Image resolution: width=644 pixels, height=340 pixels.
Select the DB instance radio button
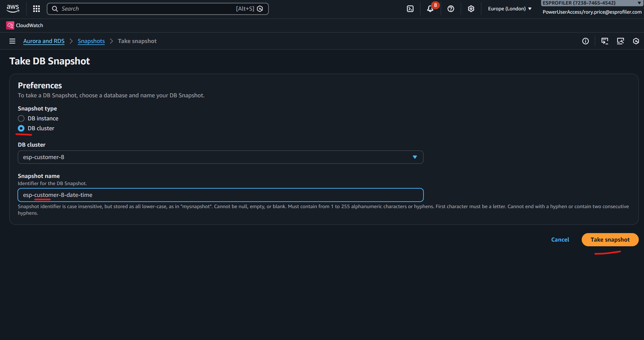[x=21, y=118]
